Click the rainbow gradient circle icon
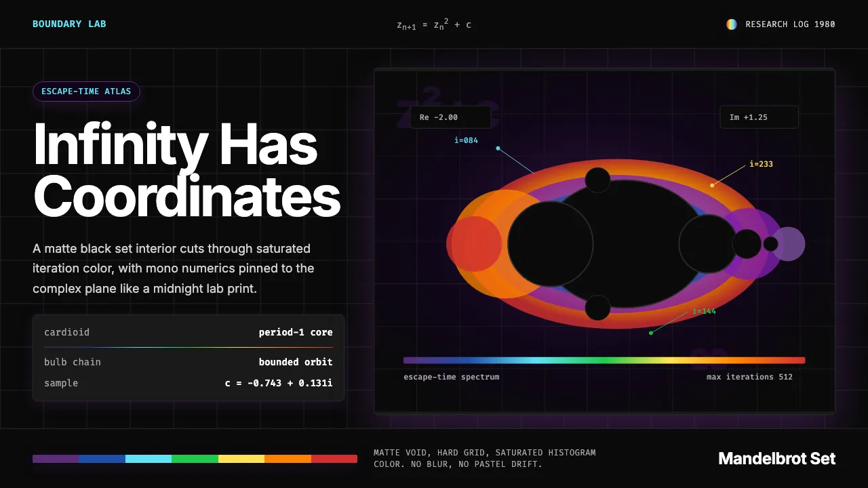Viewport: 868px width, 488px height. coord(732,24)
